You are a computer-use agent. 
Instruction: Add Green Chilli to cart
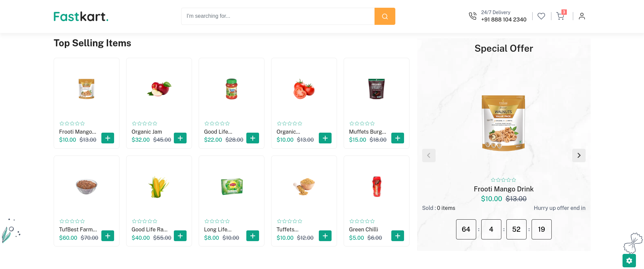pos(398,236)
